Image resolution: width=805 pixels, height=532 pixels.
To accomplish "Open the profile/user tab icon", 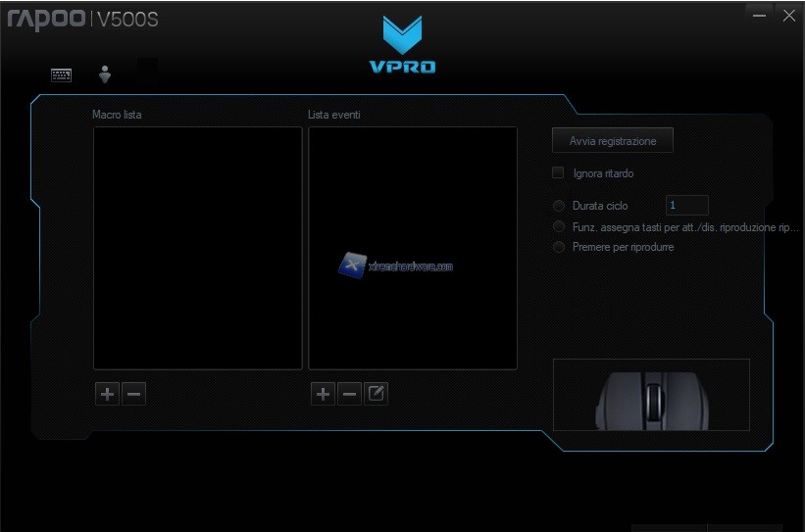I will point(105,74).
